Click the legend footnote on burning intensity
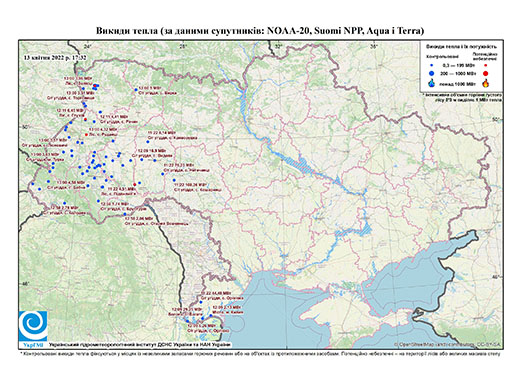 tap(462, 98)
